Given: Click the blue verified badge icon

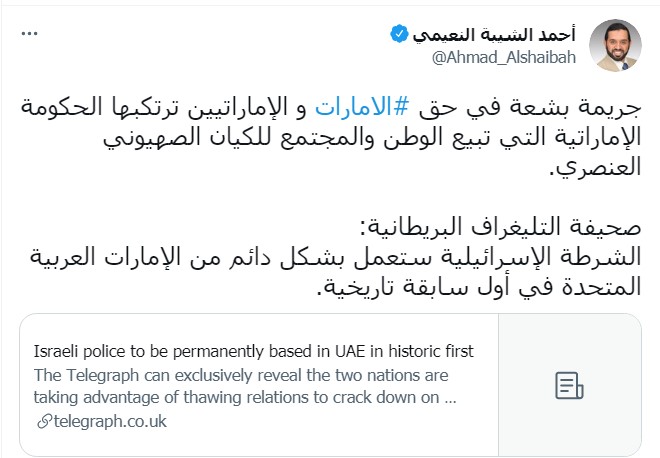Looking at the screenshot, I should [x=399, y=35].
